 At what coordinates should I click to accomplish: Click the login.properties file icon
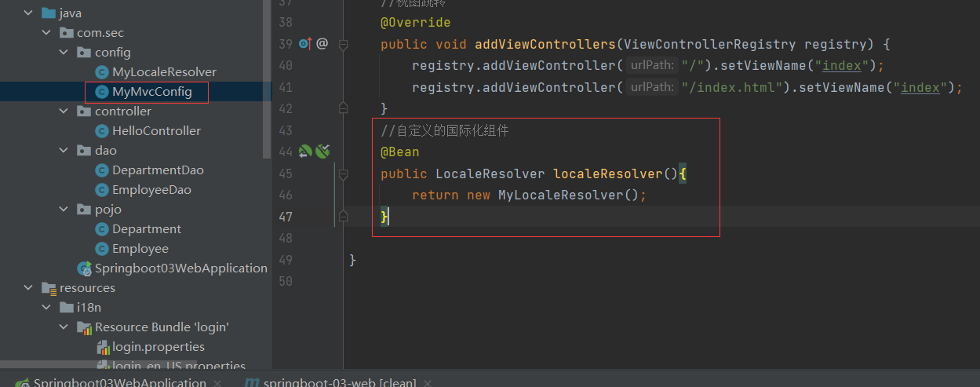click(x=102, y=347)
